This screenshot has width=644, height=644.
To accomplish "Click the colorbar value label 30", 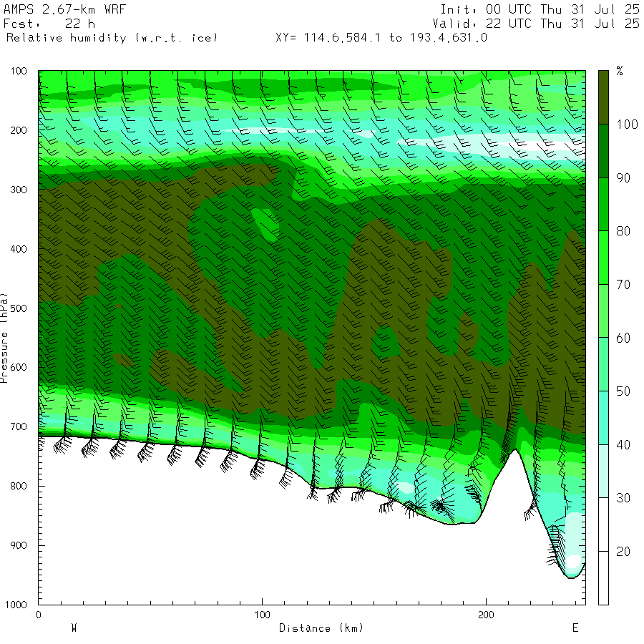I will 623,498.
